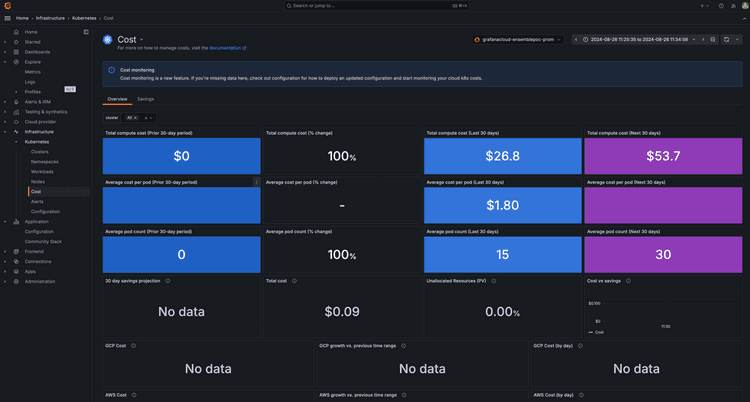Screen dimensions: 750x402
Task: Show info for the Total cost panel
Action: (294, 281)
